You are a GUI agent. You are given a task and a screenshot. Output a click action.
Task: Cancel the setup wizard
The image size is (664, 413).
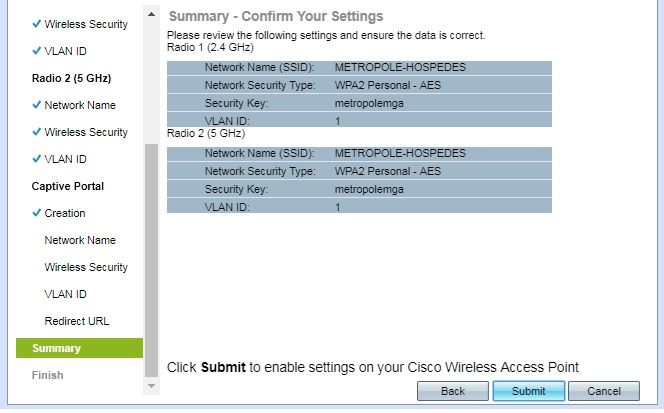(603, 391)
